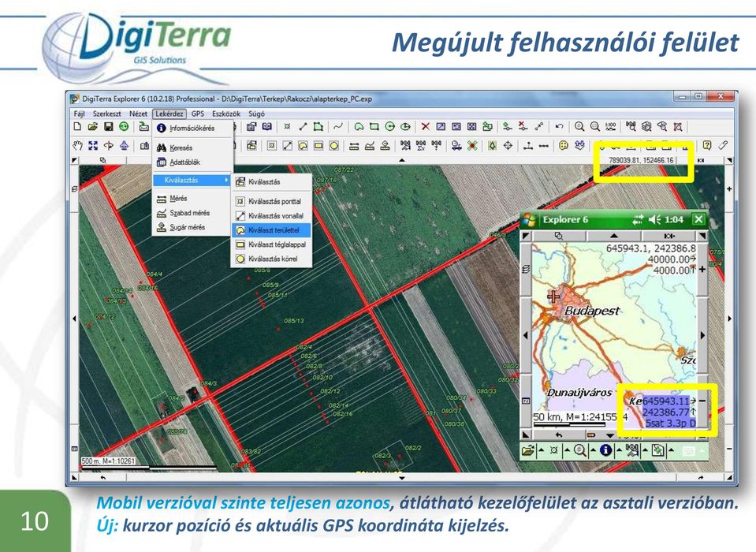
Task: Click the back arrow at main map bottom-left
Action: point(102,477)
